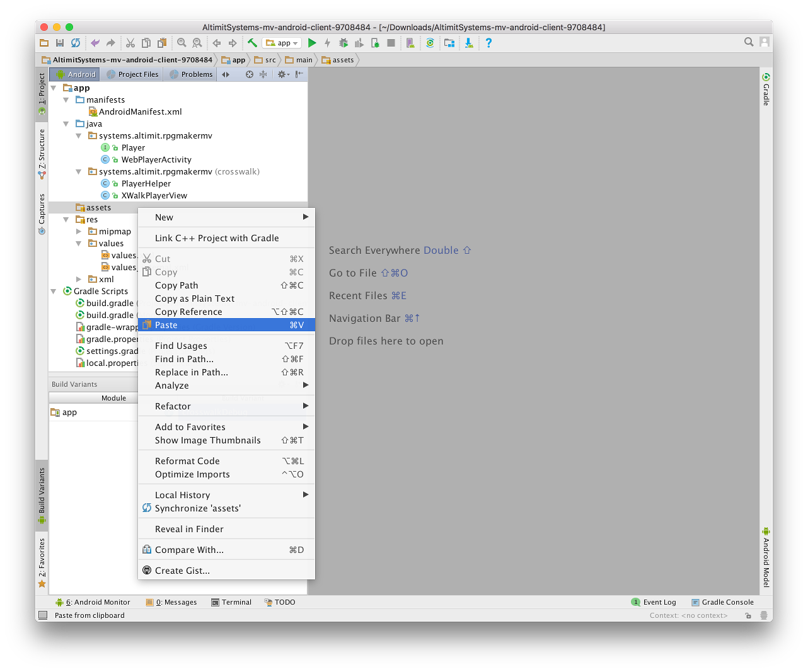
Task: Toggle the Structure side panel
Action: (42, 154)
